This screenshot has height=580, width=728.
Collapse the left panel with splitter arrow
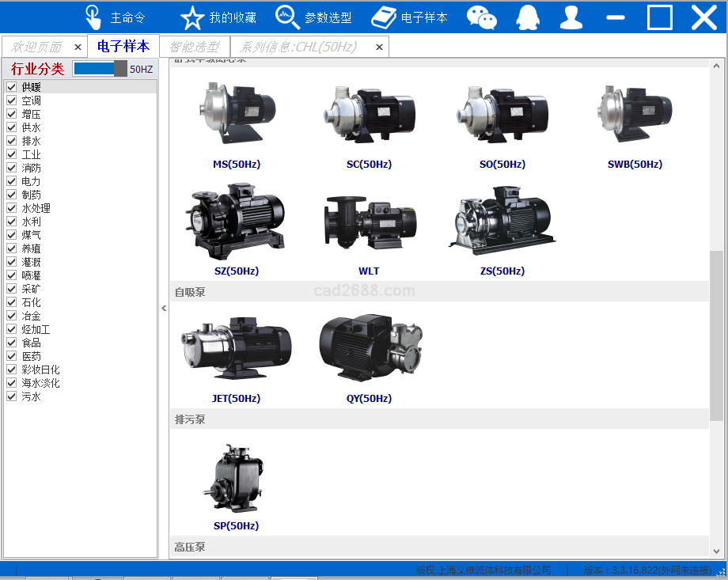(x=164, y=309)
